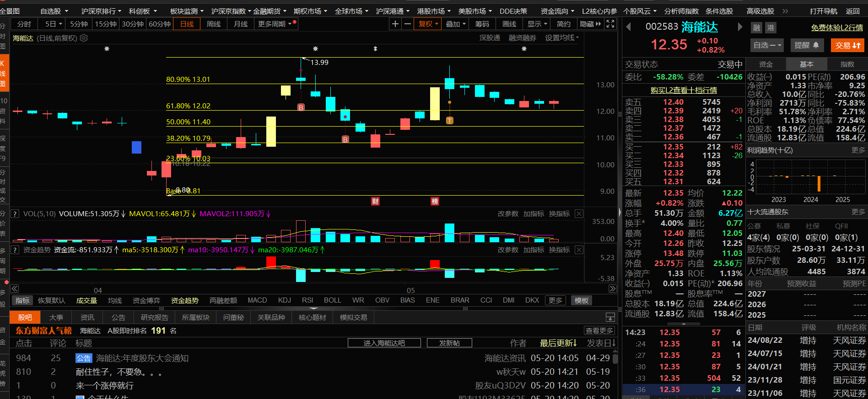
Task: Click the asterisk event marker at left of chart
Action: pos(107,48)
